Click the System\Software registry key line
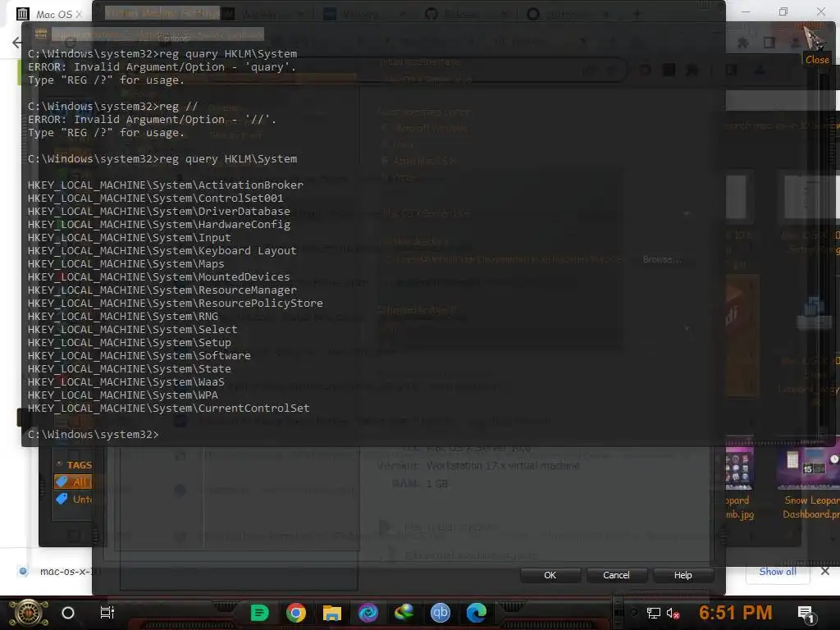840x630 pixels. [139, 356]
